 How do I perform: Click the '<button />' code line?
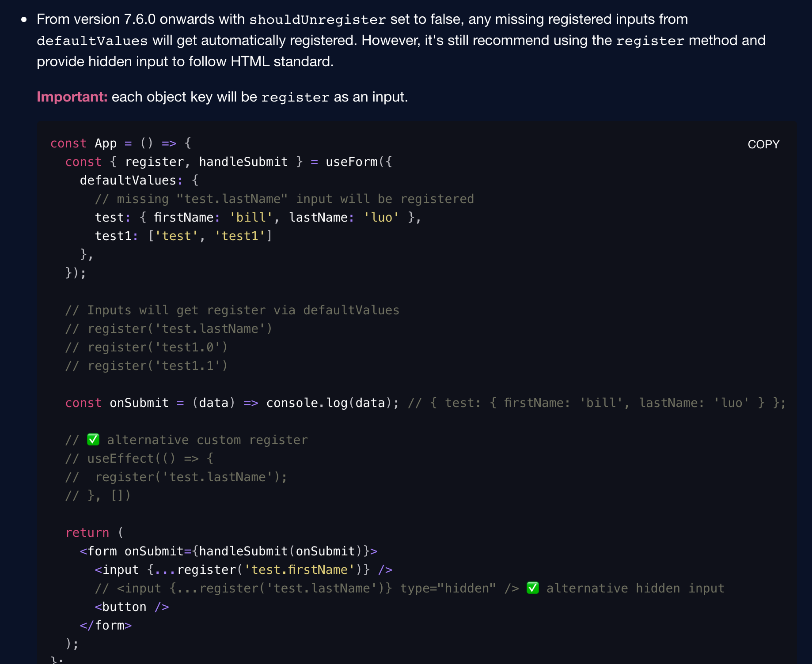pyautogui.click(x=132, y=607)
